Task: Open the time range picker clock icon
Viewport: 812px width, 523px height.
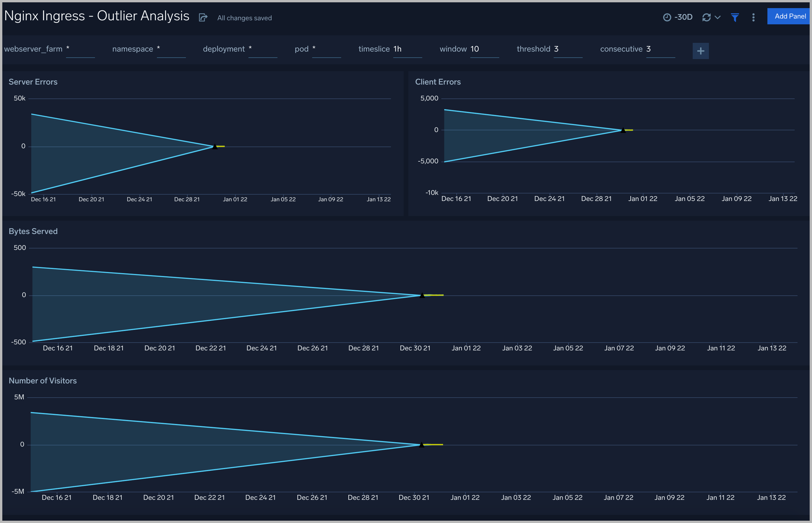Action: 667,17
